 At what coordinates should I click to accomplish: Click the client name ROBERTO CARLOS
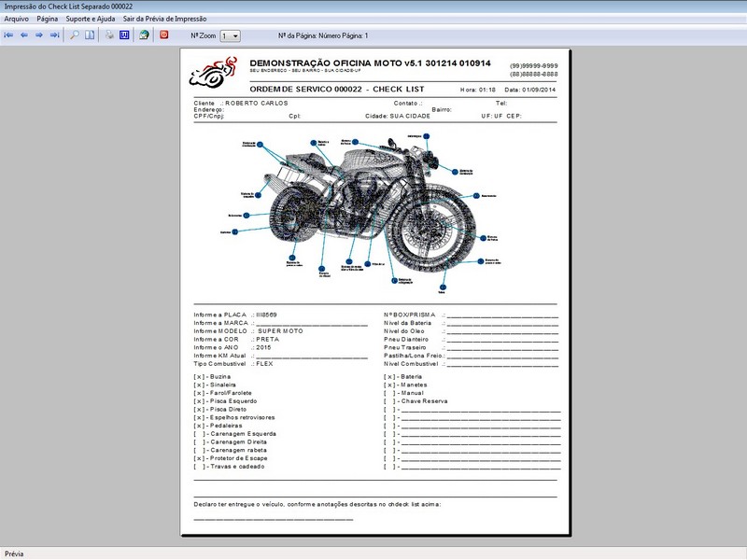256,103
